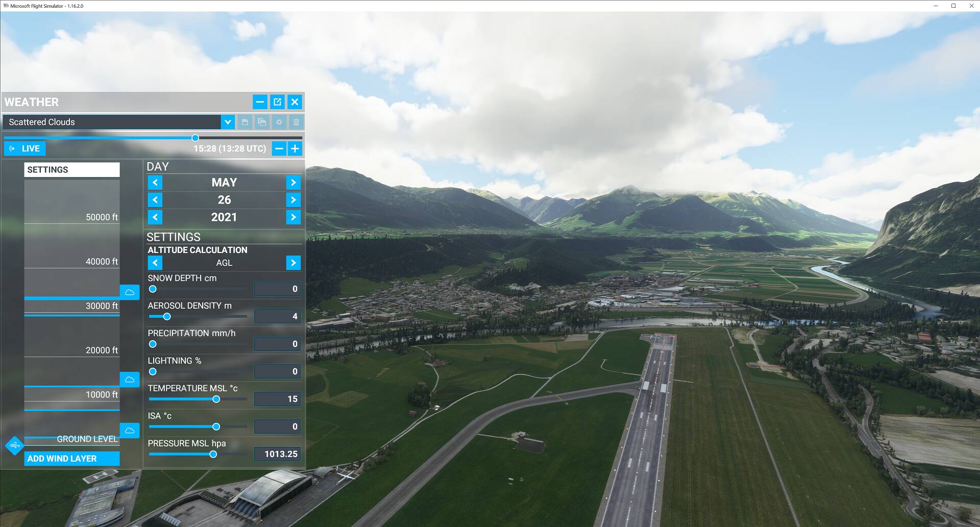The image size is (980, 527).
Task: Switch altitude calculation to next option
Action: click(x=293, y=263)
